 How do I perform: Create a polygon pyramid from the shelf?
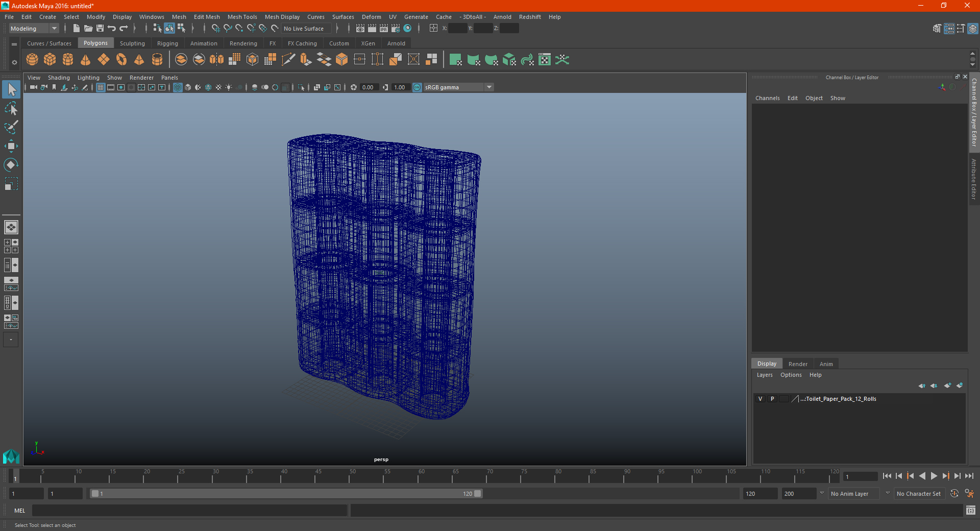tap(139, 60)
